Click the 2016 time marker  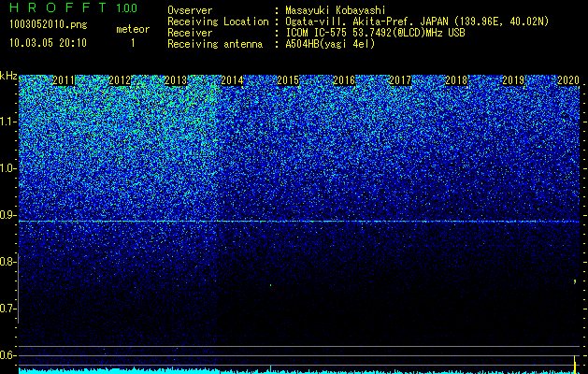tap(344, 80)
